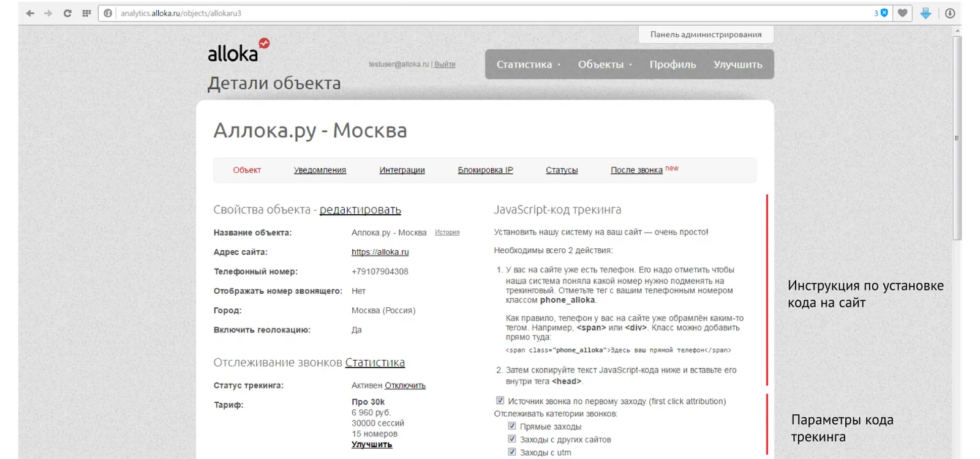Toggle Источник звонка по первому заходу checkbox
Image resolution: width=980 pixels, height=459 pixels.
pyautogui.click(x=500, y=400)
